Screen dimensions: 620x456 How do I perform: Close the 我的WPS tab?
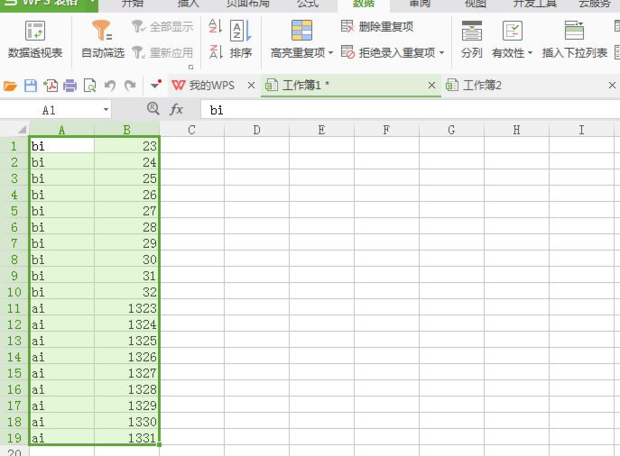point(251,85)
